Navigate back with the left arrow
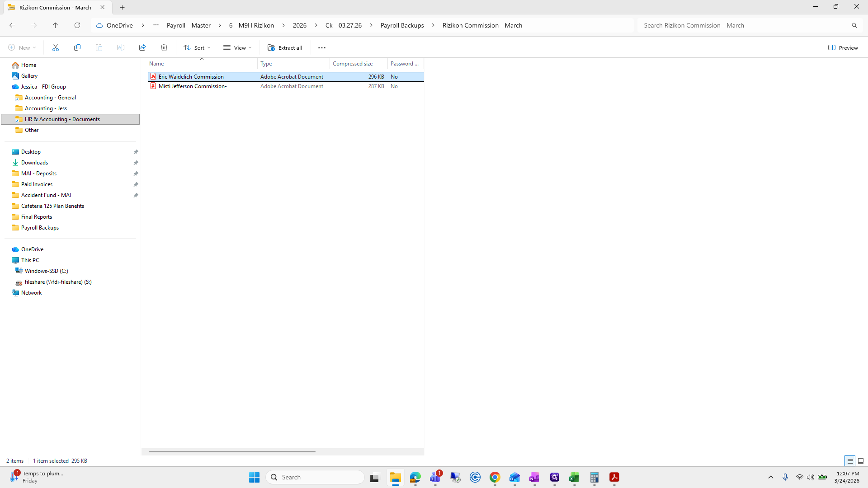Viewport: 868px width, 488px height. coord(12,25)
